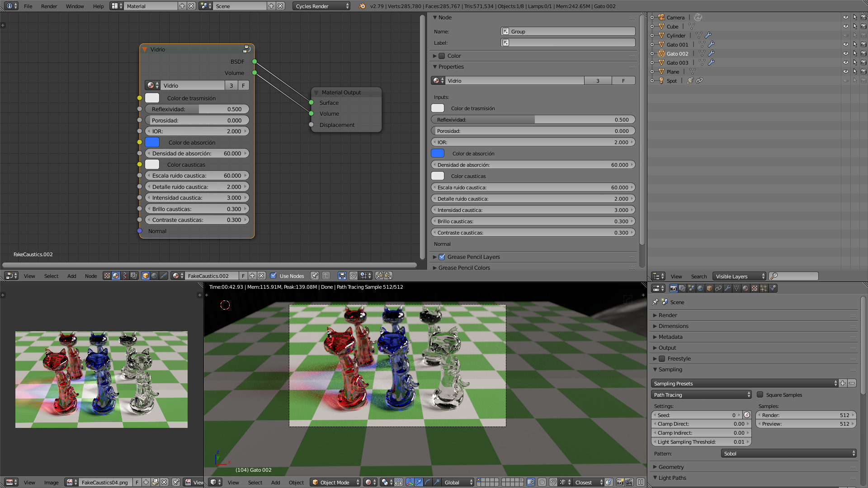Open Node menu in node editor header
Image resolution: width=868 pixels, height=488 pixels.
point(91,276)
